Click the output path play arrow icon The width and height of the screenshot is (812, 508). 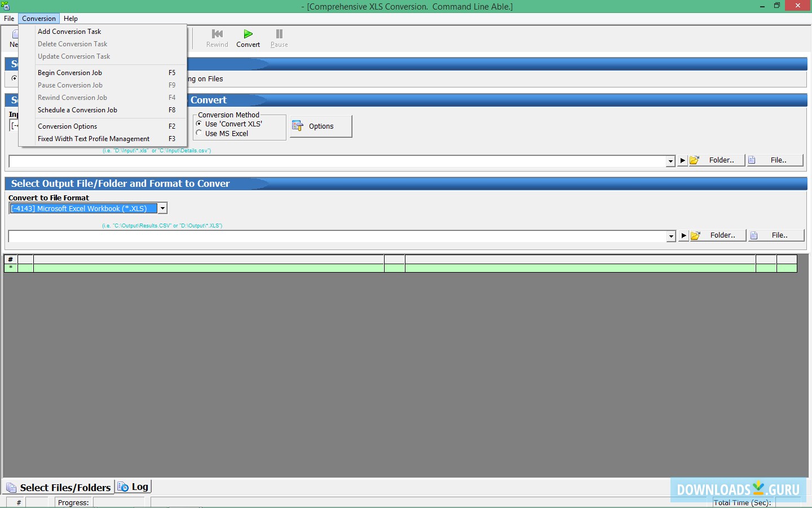point(683,235)
